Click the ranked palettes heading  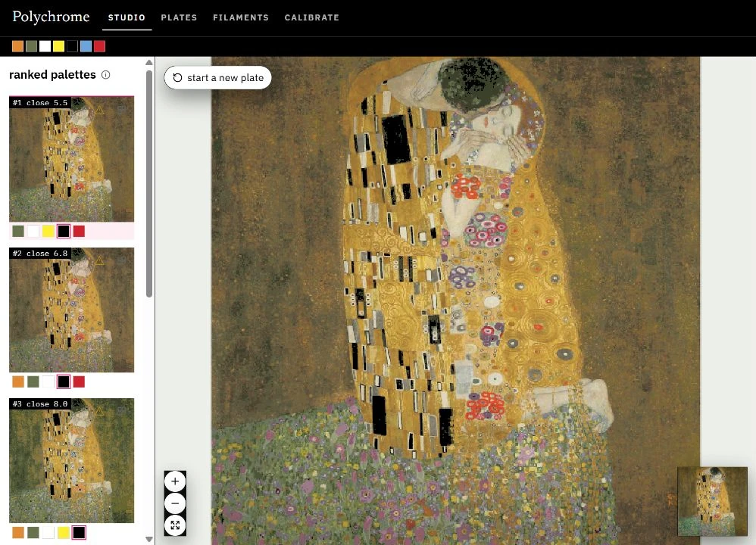pos(52,75)
